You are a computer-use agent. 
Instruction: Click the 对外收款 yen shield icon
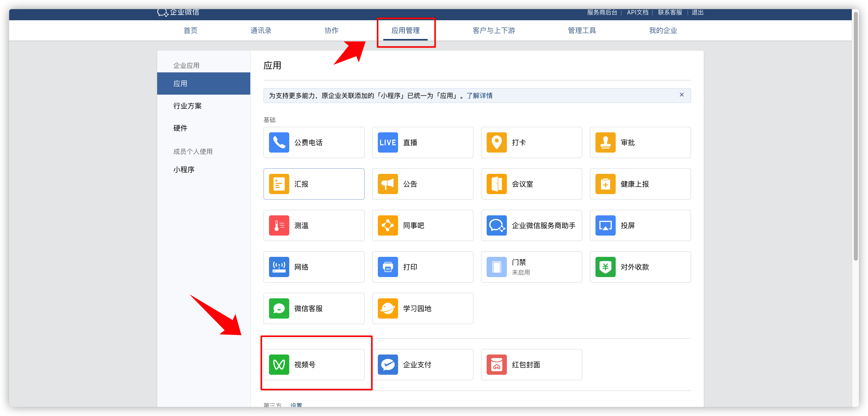[x=605, y=267]
